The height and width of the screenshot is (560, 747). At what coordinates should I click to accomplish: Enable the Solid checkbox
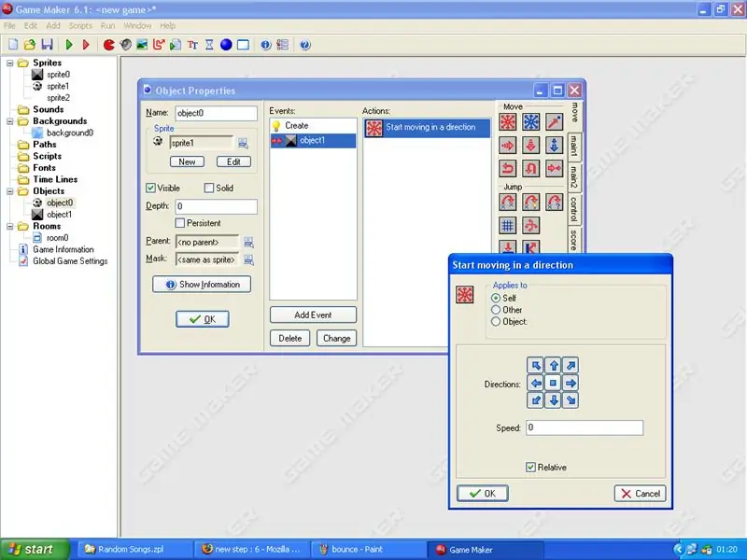pyautogui.click(x=208, y=189)
